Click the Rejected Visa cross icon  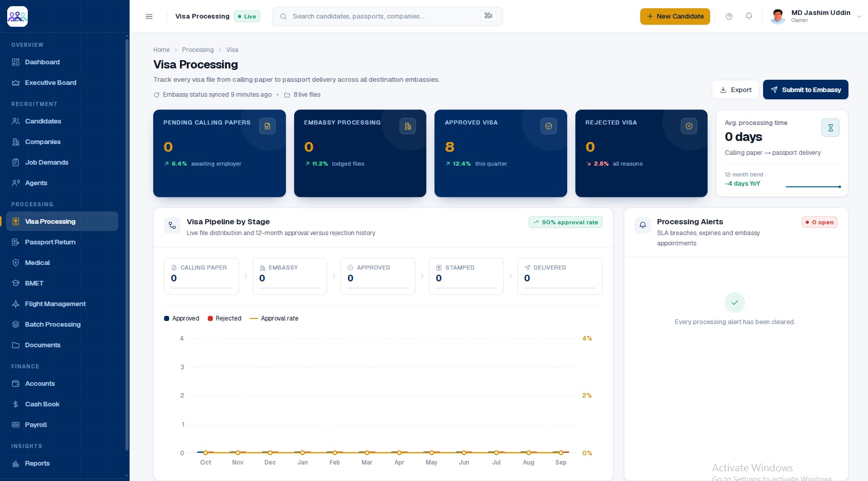tap(689, 126)
